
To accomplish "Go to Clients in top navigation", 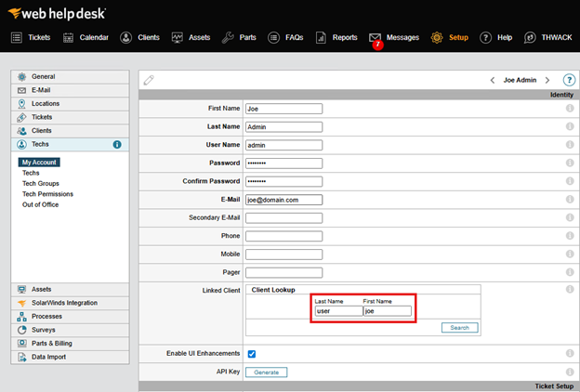I will [x=139, y=38].
